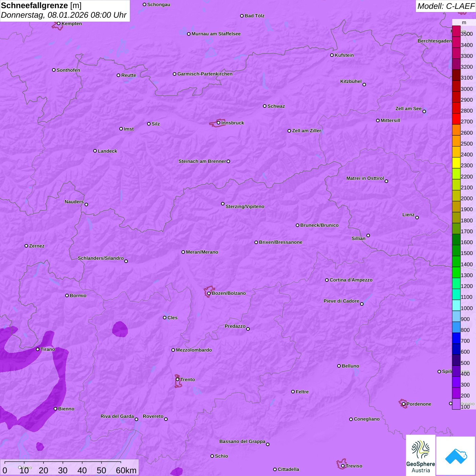Click the Bormio marker dot

[67, 295]
